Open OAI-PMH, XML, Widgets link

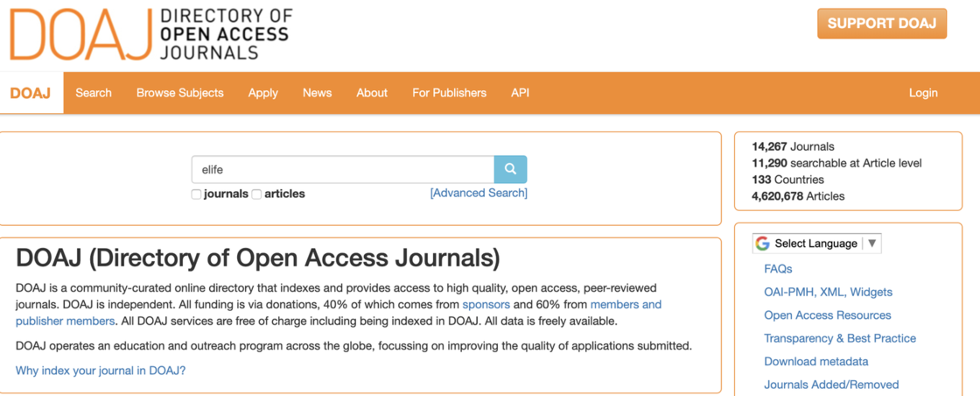tap(828, 292)
